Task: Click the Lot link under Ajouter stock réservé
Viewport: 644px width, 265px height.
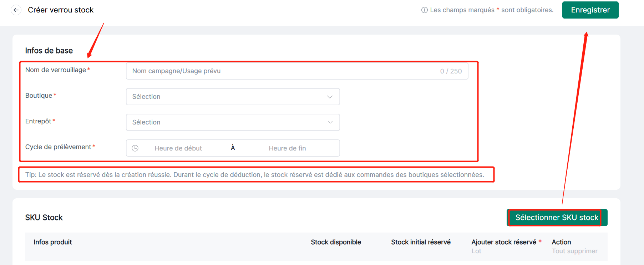Action: pyautogui.click(x=476, y=251)
